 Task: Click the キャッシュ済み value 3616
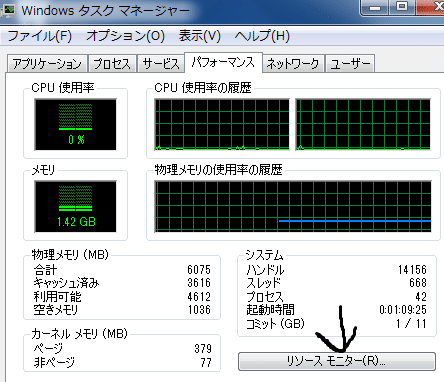click(x=199, y=283)
